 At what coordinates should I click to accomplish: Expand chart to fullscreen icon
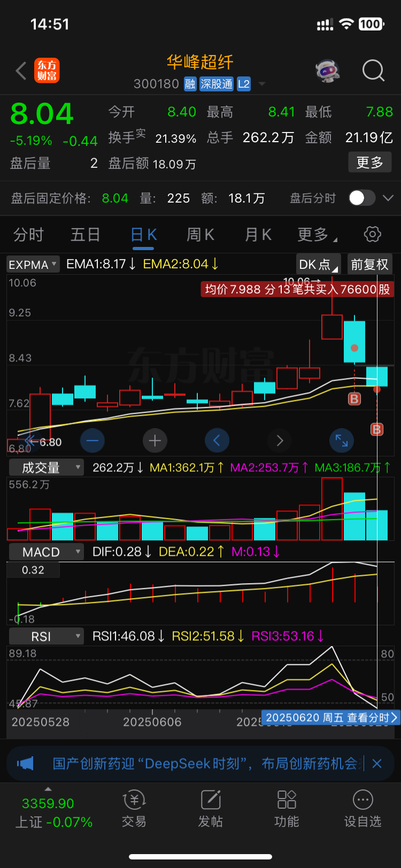click(x=342, y=441)
